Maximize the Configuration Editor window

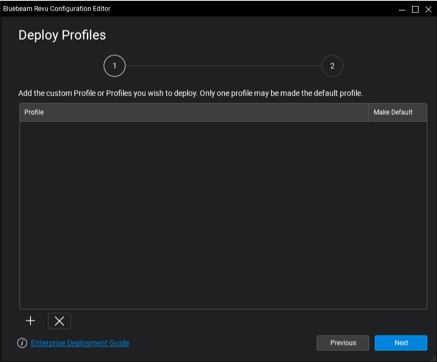point(415,9)
